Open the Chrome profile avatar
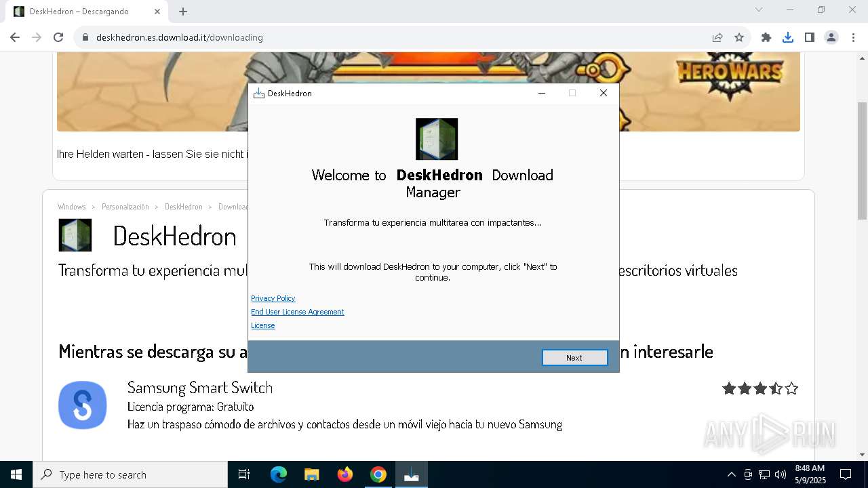This screenshot has width=868, height=488. pos(831,37)
